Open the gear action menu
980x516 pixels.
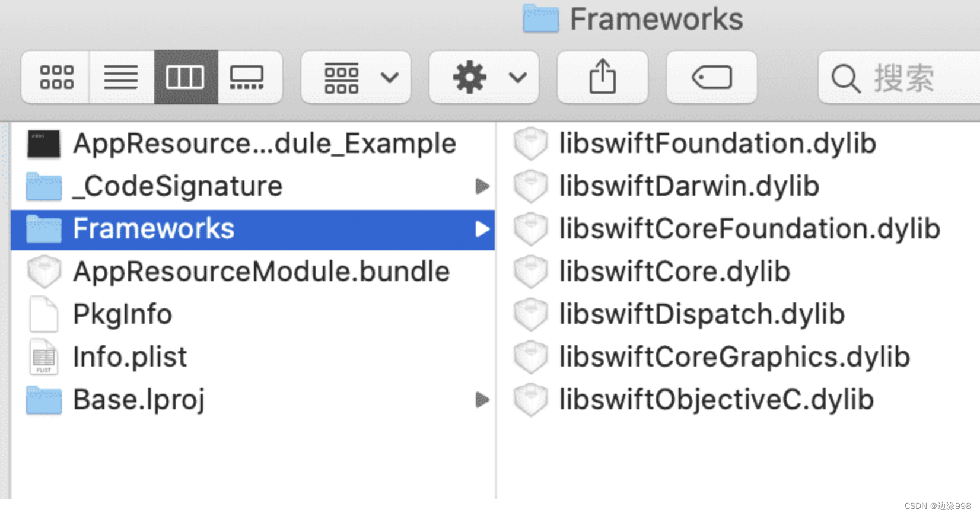point(484,77)
